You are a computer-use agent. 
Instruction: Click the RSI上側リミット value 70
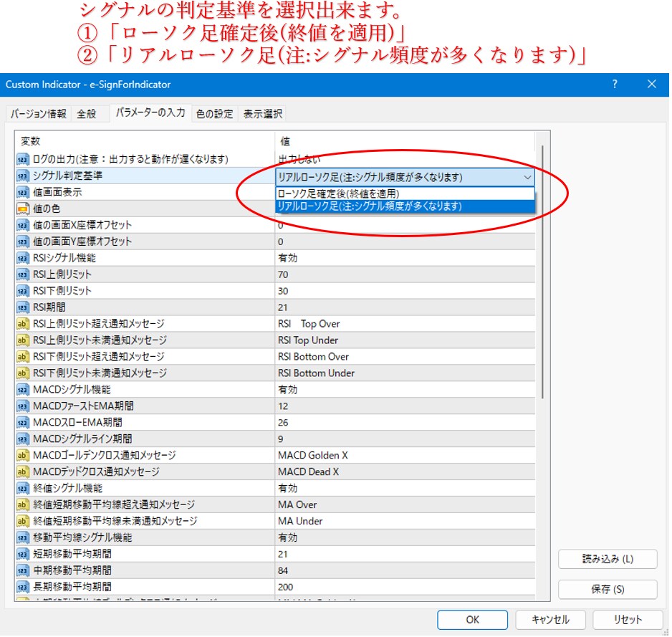pos(283,274)
